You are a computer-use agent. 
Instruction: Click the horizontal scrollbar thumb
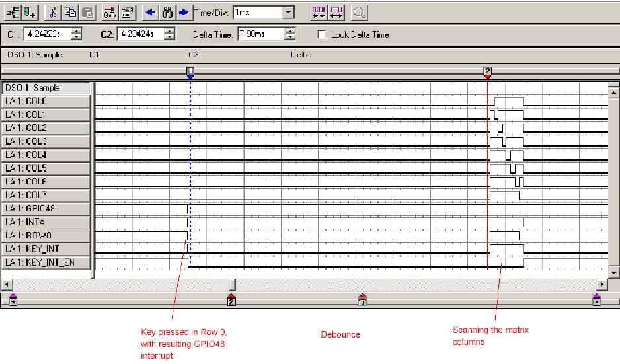point(233,284)
